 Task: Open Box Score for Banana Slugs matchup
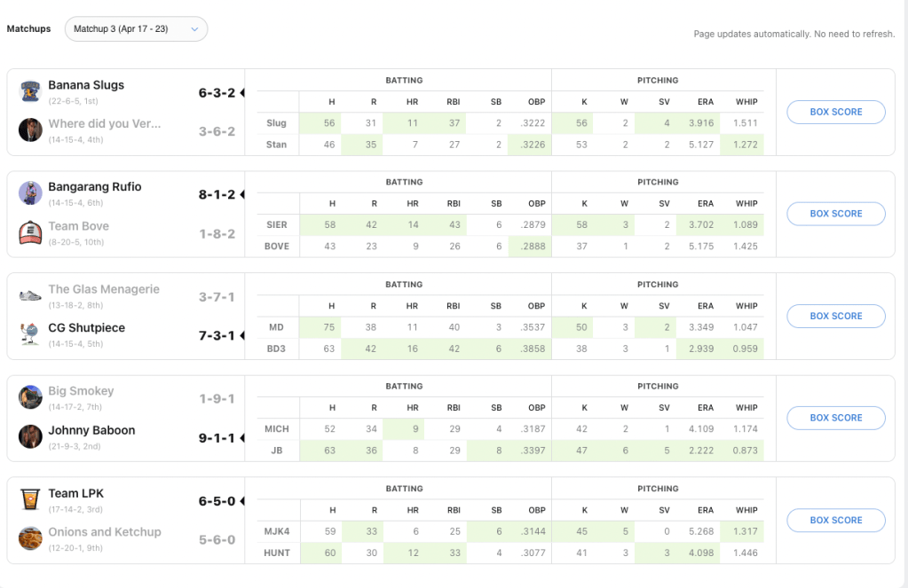pos(835,112)
